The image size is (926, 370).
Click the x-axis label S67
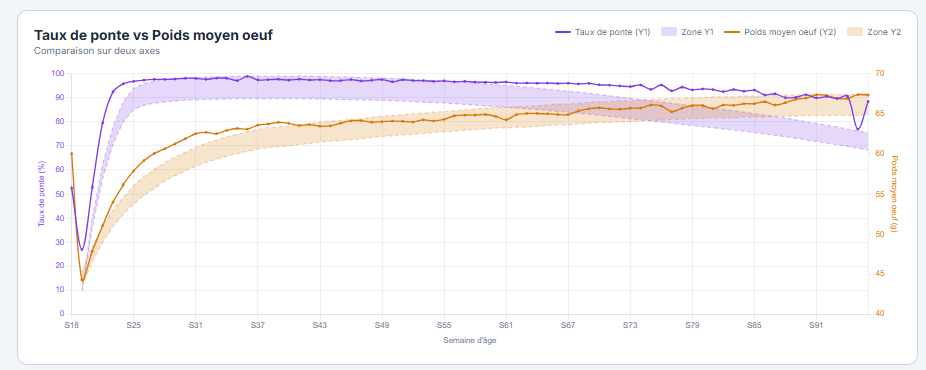click(x=568, y=325)
